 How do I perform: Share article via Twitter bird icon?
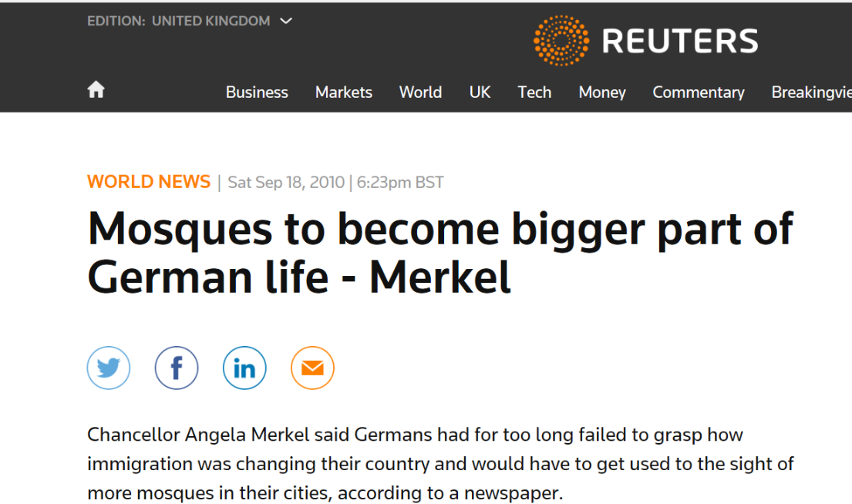pyautogui.click(x=109, y=368)
